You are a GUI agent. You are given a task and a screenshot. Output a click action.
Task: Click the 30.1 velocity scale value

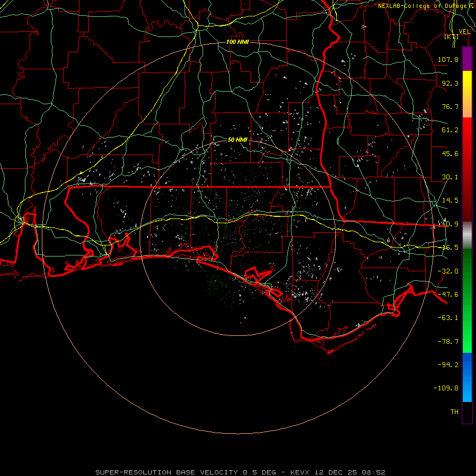(x=450, y=177)
